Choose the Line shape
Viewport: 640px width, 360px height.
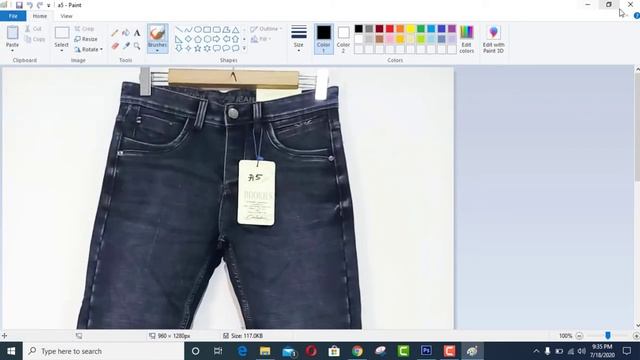coord(179,29)
